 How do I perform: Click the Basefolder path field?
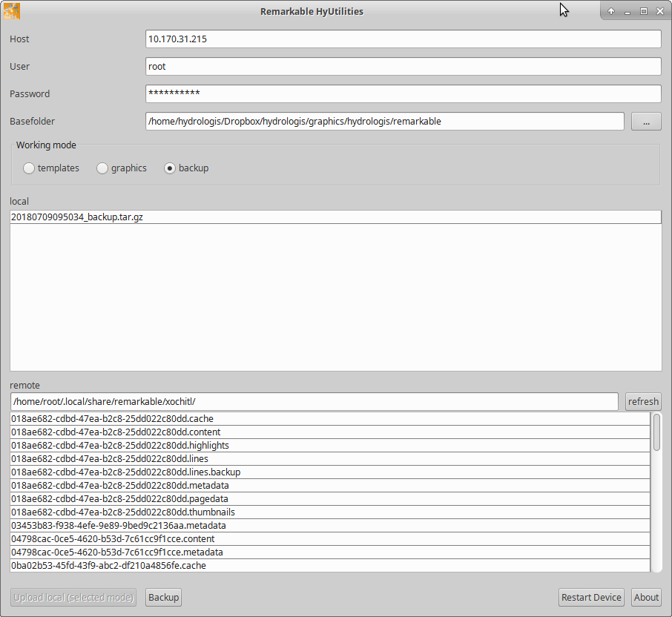tap(384, 122)
